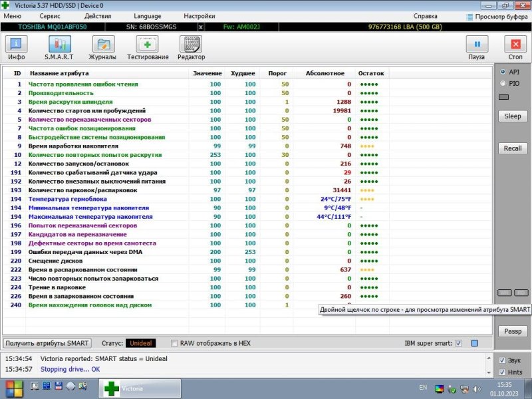Select the PIO radio button

(503, 83)
